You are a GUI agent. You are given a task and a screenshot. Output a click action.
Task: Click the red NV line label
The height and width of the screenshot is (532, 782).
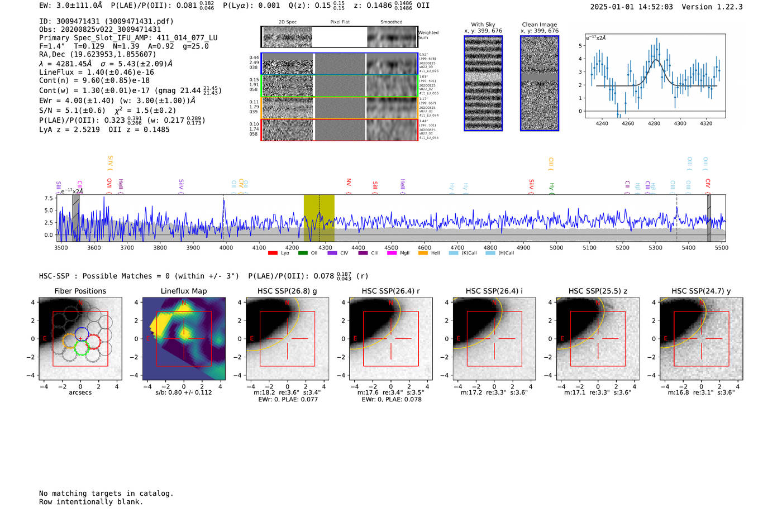coord(349,186)
